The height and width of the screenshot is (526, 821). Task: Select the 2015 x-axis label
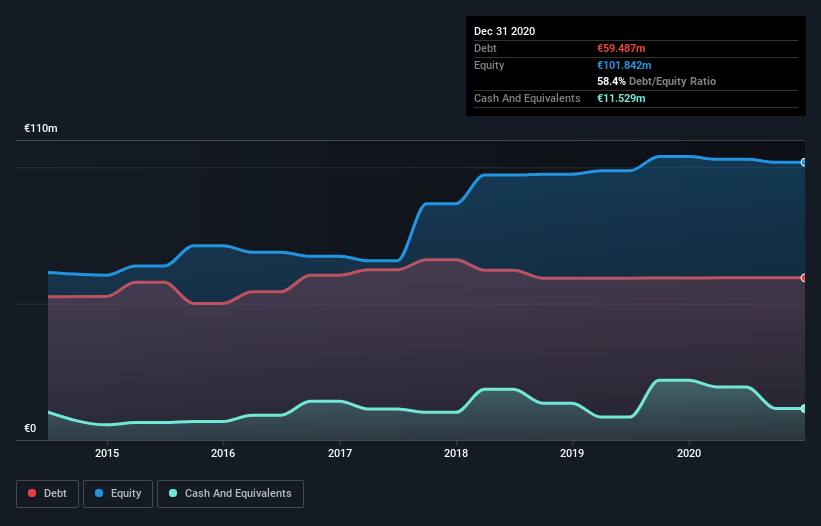tap(107, 453)
